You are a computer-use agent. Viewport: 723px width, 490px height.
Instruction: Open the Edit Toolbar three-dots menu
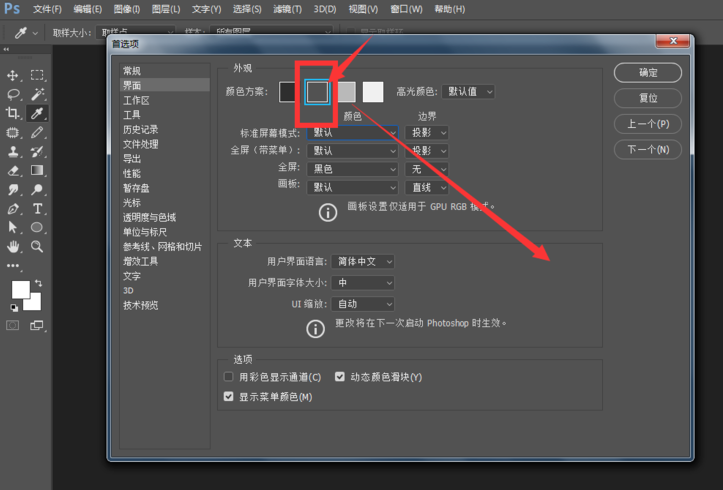point(13,266)
